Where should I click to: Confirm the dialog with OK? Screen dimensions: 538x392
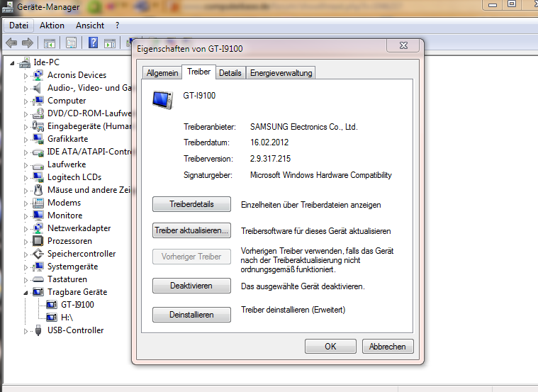point(330,347)
